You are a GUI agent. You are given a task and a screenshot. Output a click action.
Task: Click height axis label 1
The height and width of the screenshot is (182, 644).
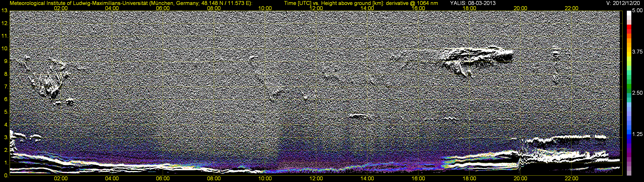6,163
